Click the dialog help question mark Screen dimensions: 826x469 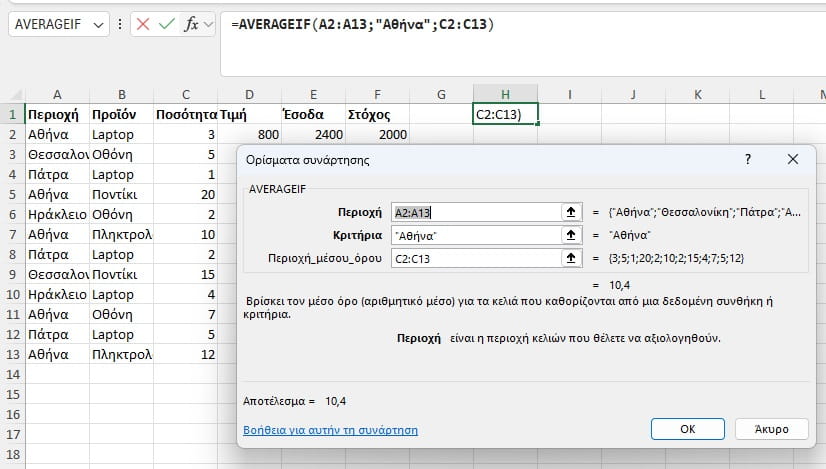point(748,159)
